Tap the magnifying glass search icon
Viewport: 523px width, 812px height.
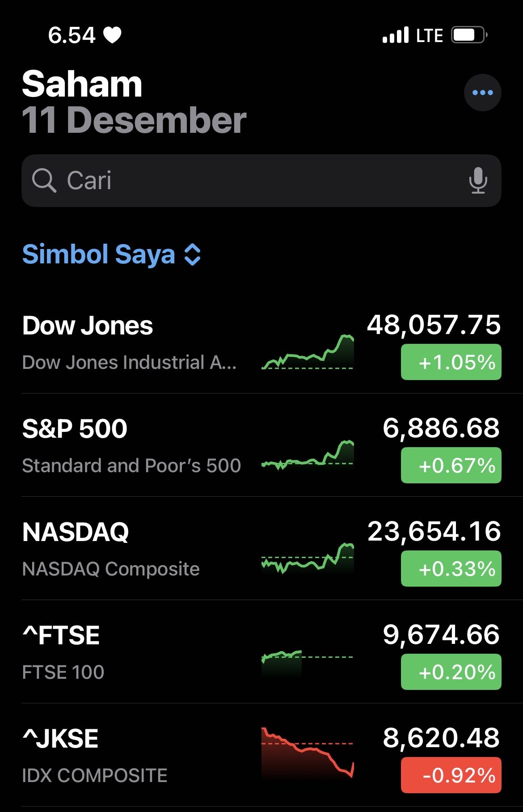(44, 180)
